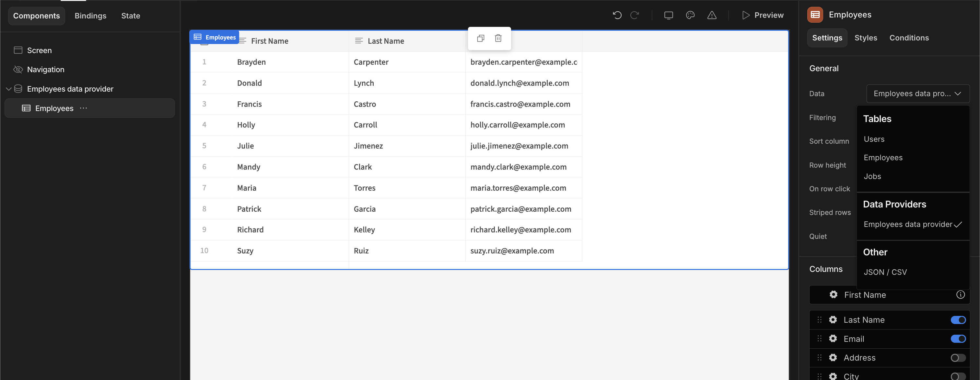Click the redo arrow icon

coord(635,15)
